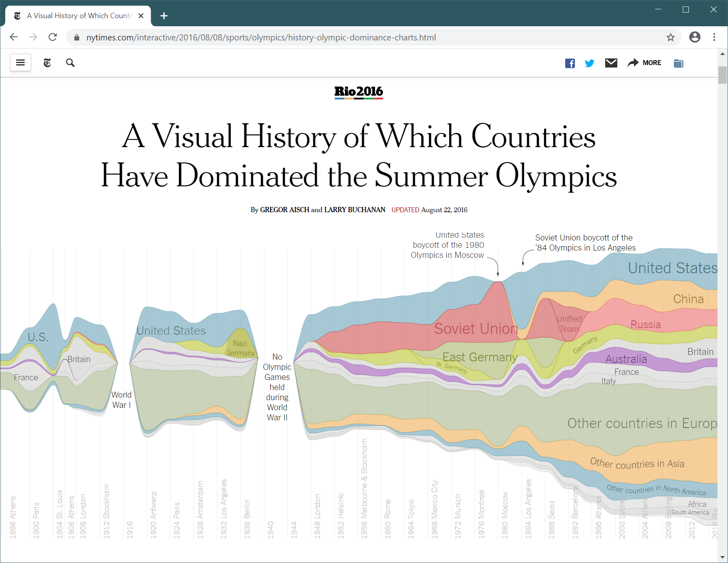The image size is (728, 563).
Task: Email this article via envelope icon
Action: (x=611, y=63)
